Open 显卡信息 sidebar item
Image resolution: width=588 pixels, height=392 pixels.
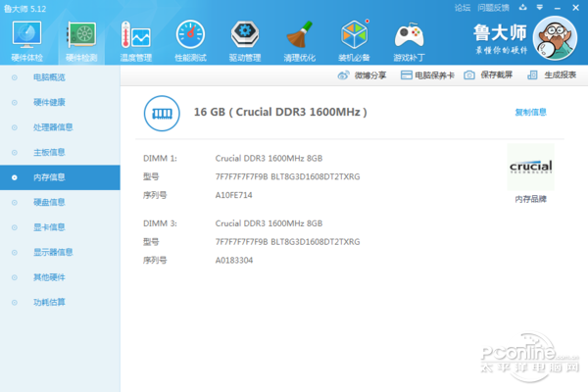(x=49, y=227)
